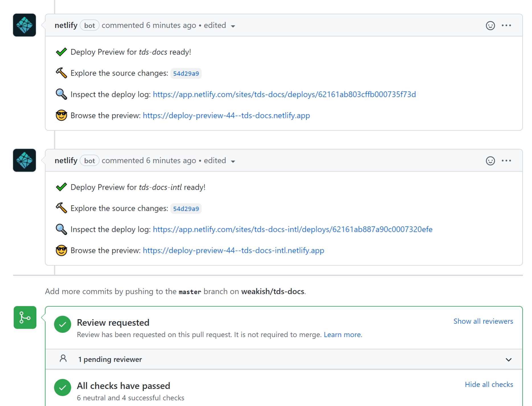Open options menu for tds-docs comment

pyautogui.click(x=506, y=25)
